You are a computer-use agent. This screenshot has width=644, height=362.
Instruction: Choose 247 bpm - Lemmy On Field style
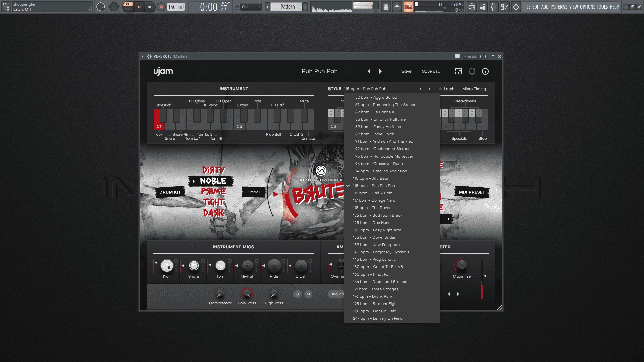[x=392, y=318]
